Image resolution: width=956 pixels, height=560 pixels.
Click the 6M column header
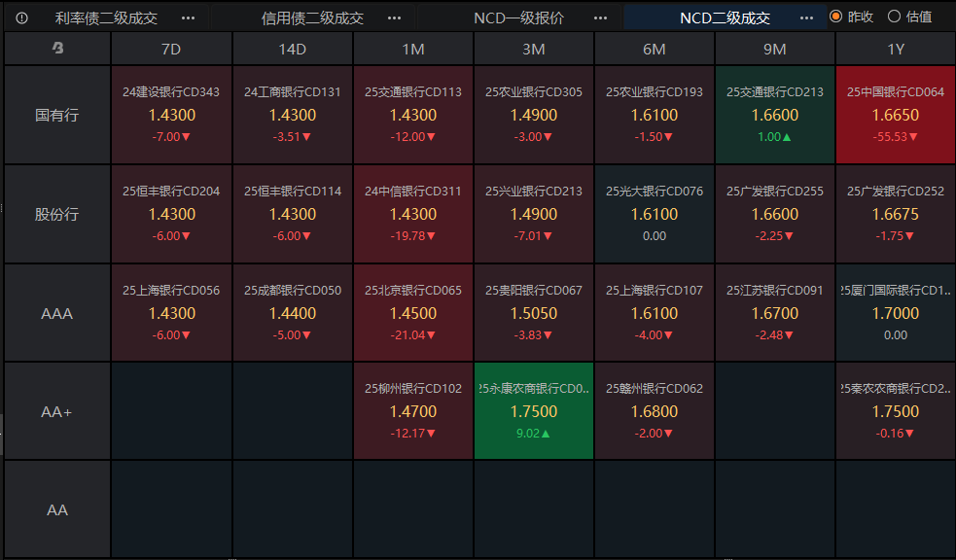click(x=655, y=49)
